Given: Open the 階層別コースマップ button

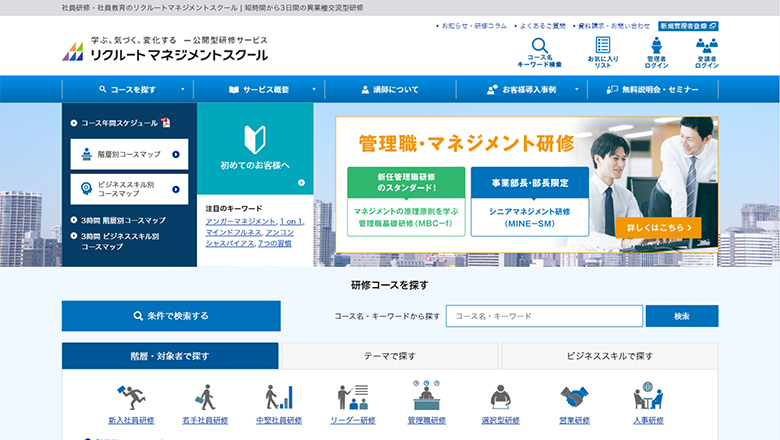Looking at the screenshot, I should (129, 155).
